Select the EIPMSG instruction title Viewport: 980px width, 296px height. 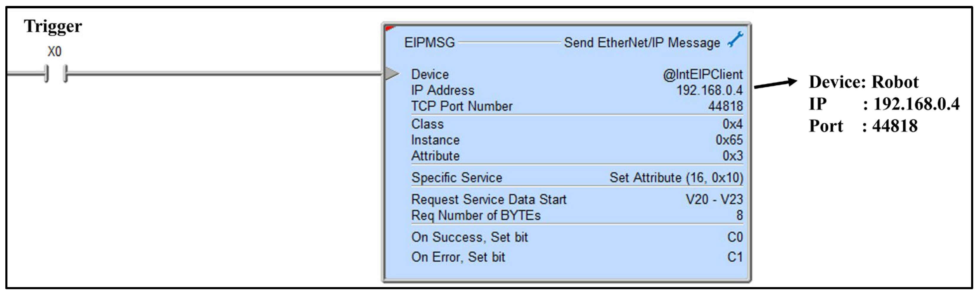coord(429,43)
